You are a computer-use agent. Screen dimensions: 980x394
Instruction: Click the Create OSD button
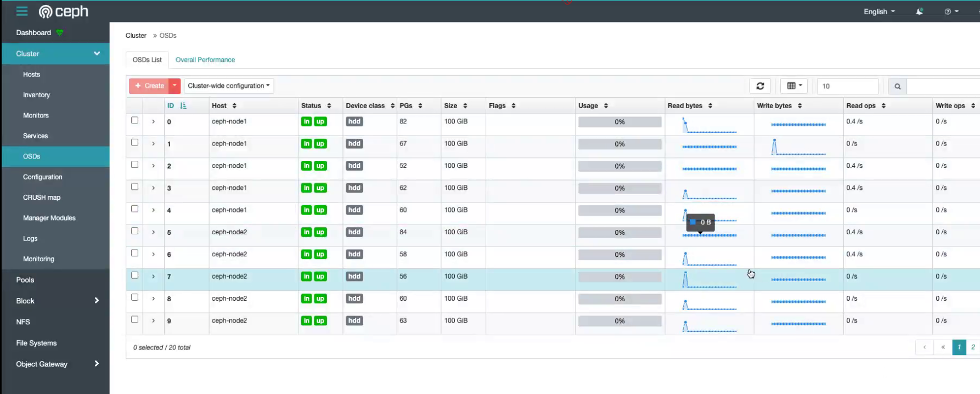tap(149, 86)
